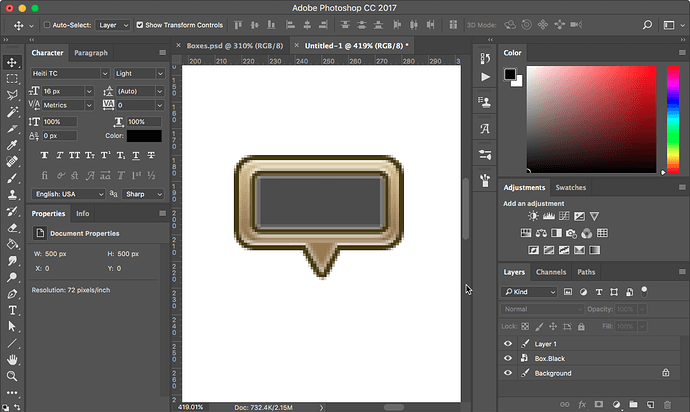Select the Pen tool

pos(12,294)
